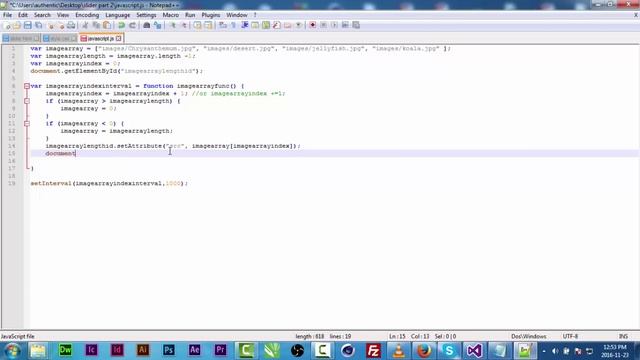The width and height of the screenshot is (640, 360).
Task: Save the current file with Save icon
Action: coord(28,25)
